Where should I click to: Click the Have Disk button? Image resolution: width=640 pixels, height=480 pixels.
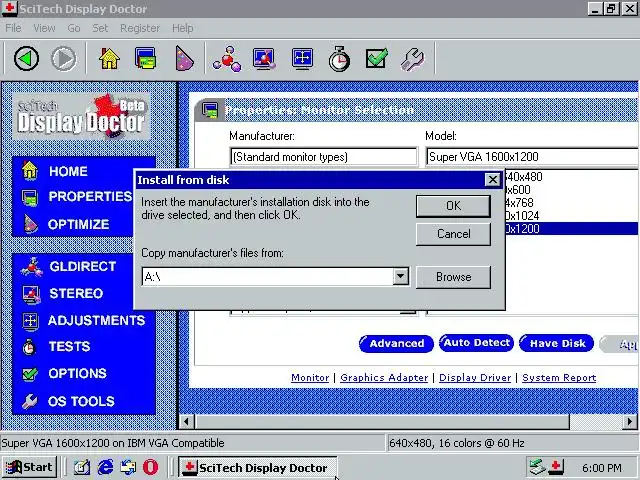557,344
